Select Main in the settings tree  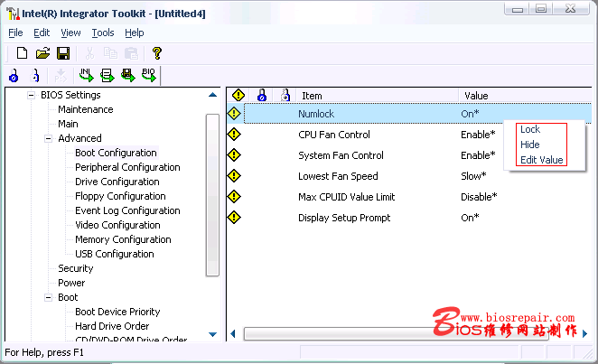click(68, 124)
